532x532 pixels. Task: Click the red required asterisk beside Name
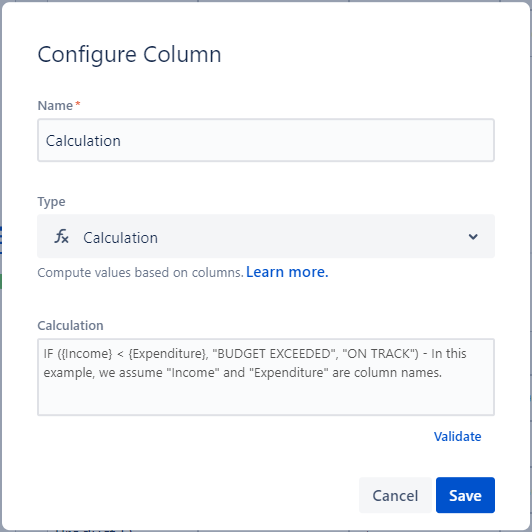78,103
